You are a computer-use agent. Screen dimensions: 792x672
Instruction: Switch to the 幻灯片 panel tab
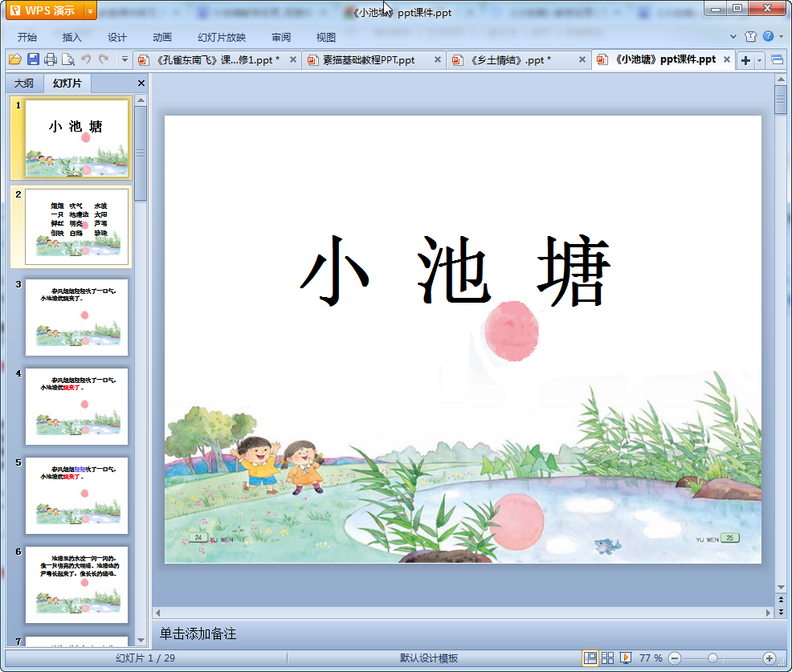click(x=67, y=83)
